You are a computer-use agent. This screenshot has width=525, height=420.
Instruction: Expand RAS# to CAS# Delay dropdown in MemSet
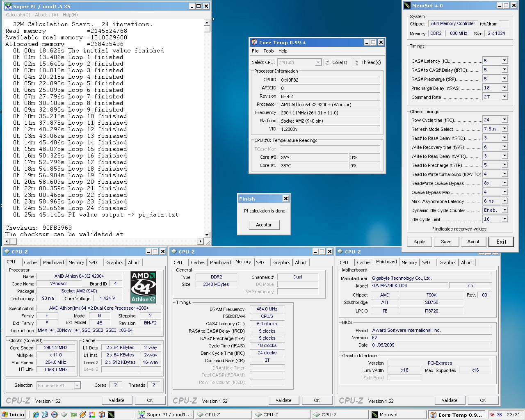coord(504,70)
